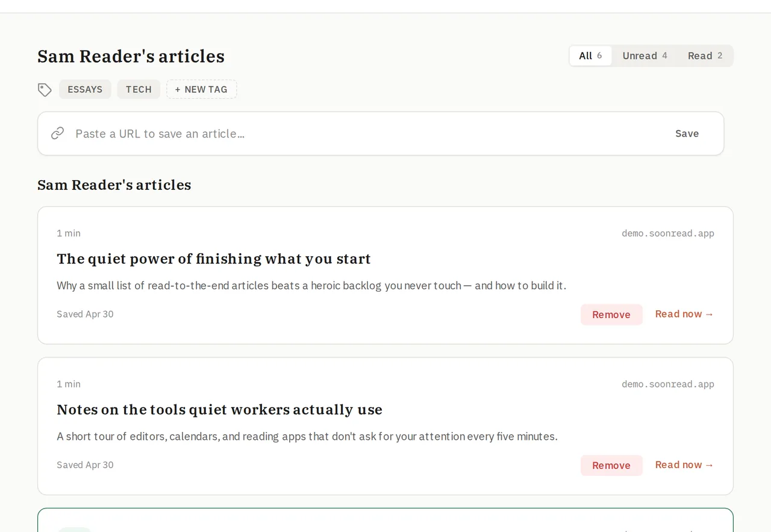771x532 pixels.
Task: Filter articles by the TECH tag
Action: coord(139,89)
